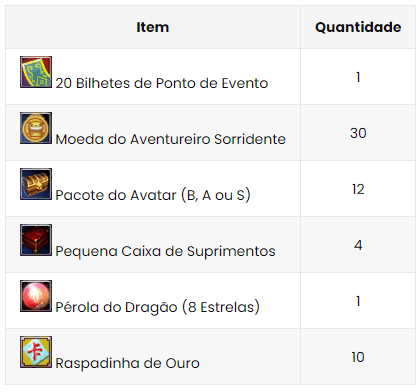Click the Pacote do Avatar treasure chest icon
The height and width of the screenshot is (392, 420).
click(36, 184)
